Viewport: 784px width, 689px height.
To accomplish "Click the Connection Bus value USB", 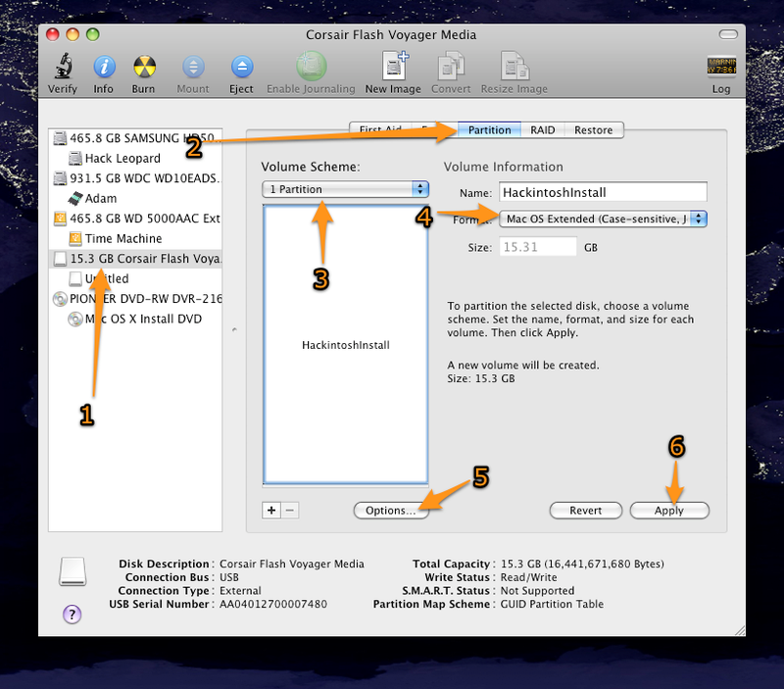I will pos(229,577).
